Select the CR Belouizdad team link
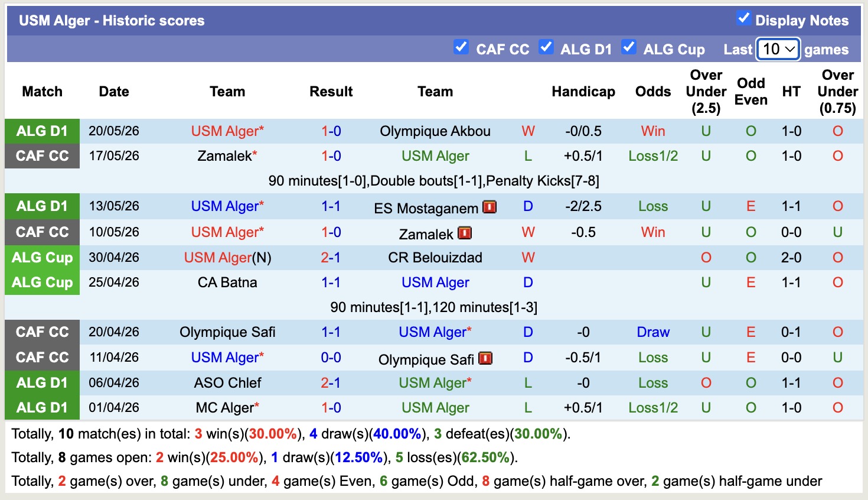The height and width of the screenshot is (500, 868). click(x=435, y=258)
